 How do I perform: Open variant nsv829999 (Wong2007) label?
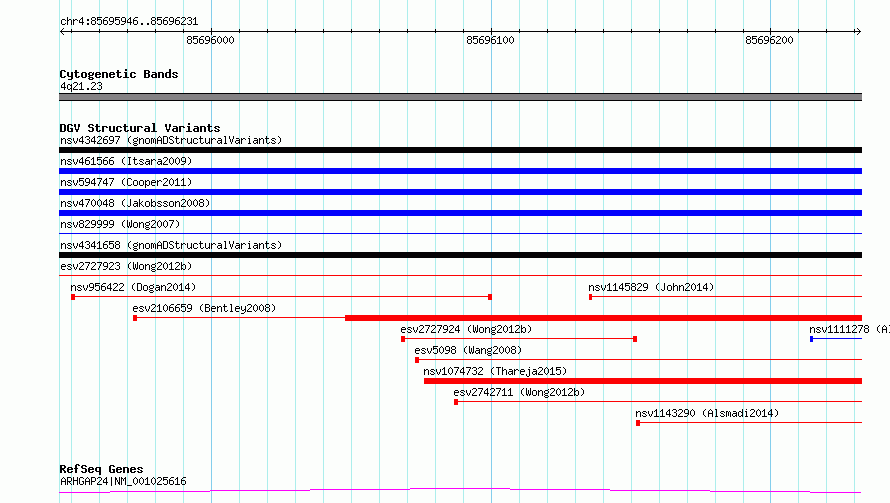click(120, 224)
